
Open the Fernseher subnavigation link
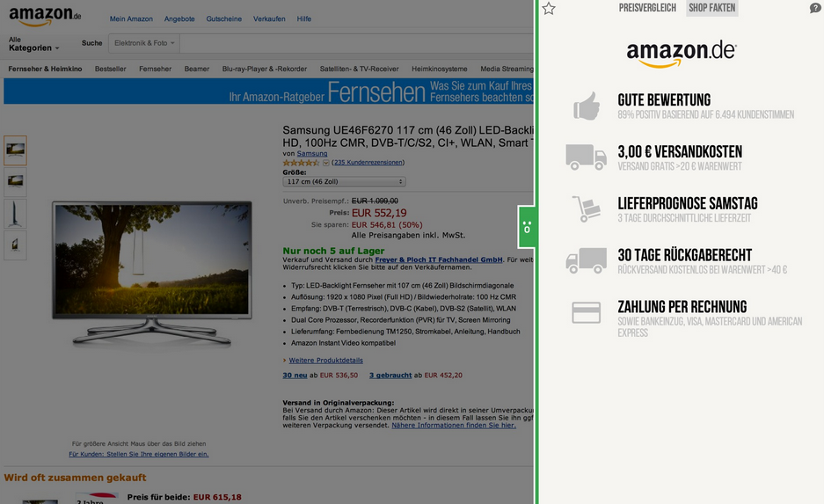[x=155, y=69]
